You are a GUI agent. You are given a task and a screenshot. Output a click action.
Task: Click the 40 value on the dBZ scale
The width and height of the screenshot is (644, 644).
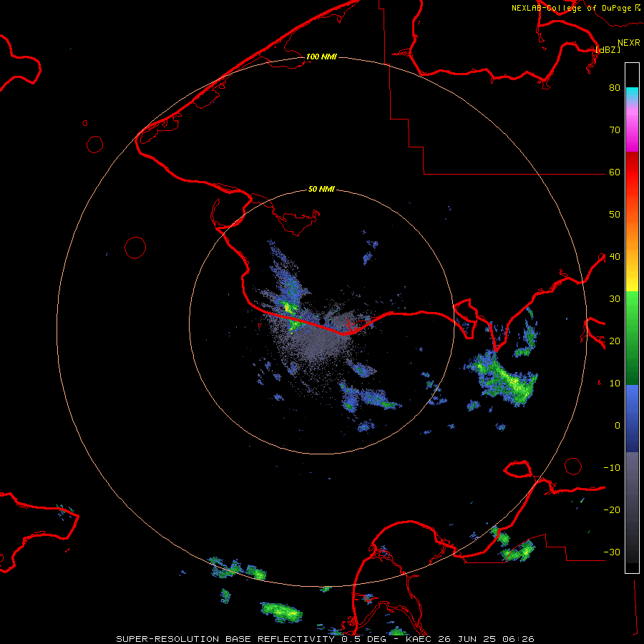click(x=615, y=257)
